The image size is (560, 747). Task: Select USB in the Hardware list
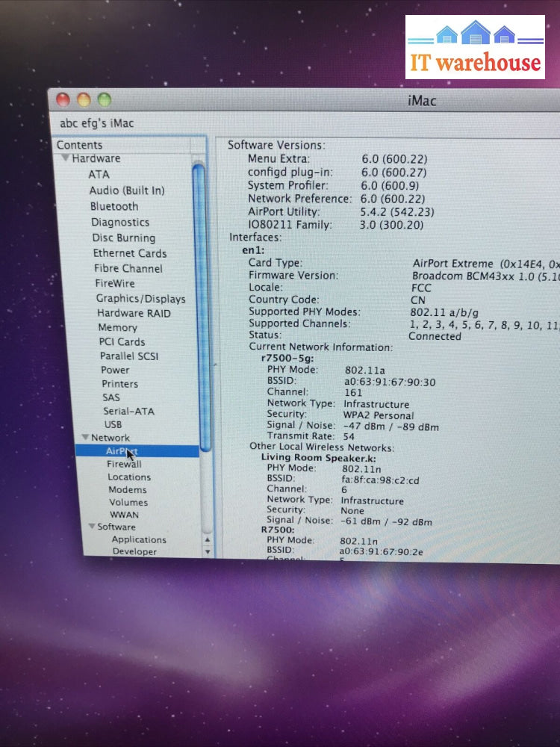tap(113, 424)
